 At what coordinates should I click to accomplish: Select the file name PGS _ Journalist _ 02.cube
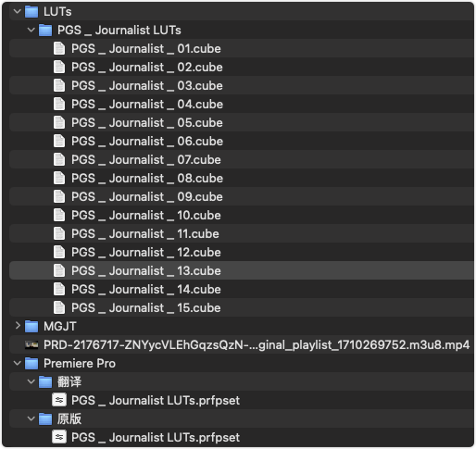coord(147,68)
